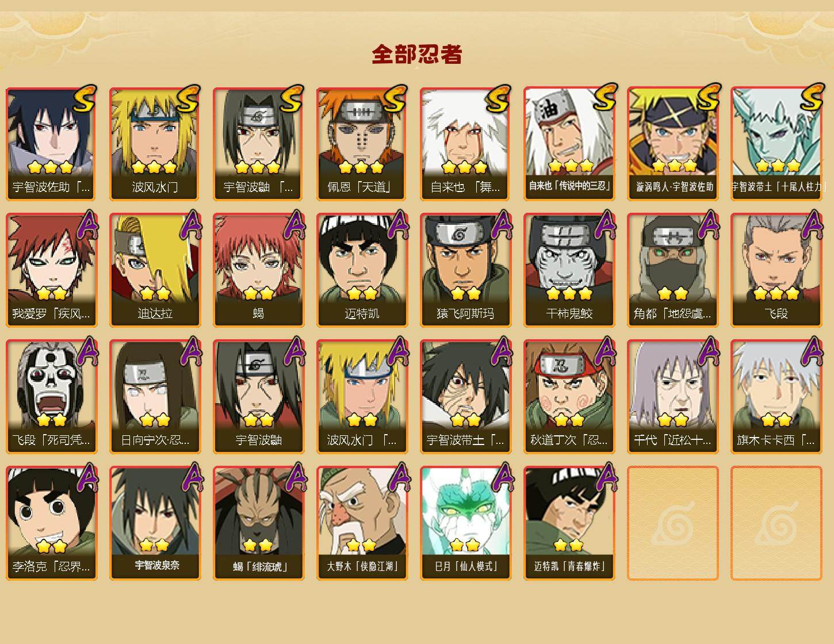Select the 宇智波带土「十尾人柱力」 card
834x644 pixels.
[x=776, y=144]
